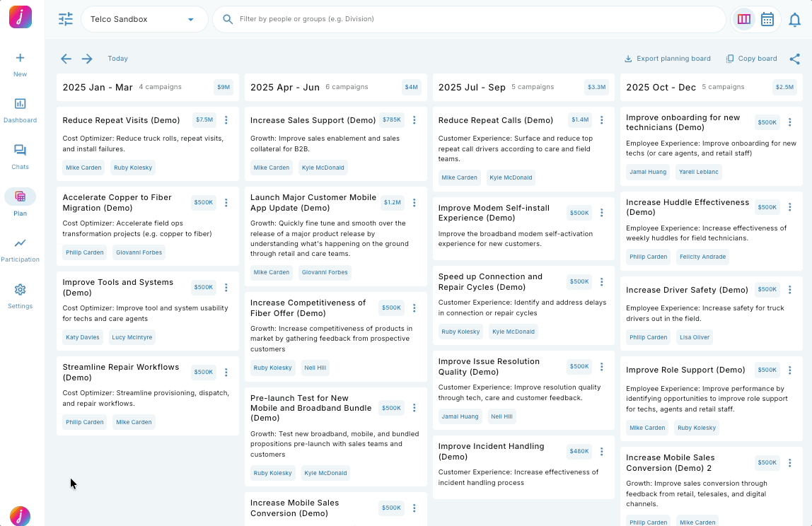Open Participation in the sidebar

click(20, 244)
